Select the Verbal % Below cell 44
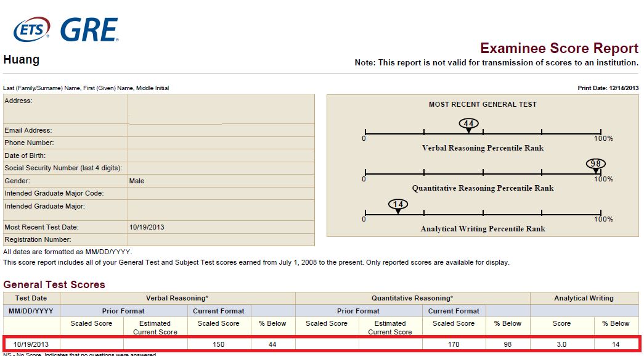Image resolution: width=644 pixels, height=356 pixels. [272, 344]
